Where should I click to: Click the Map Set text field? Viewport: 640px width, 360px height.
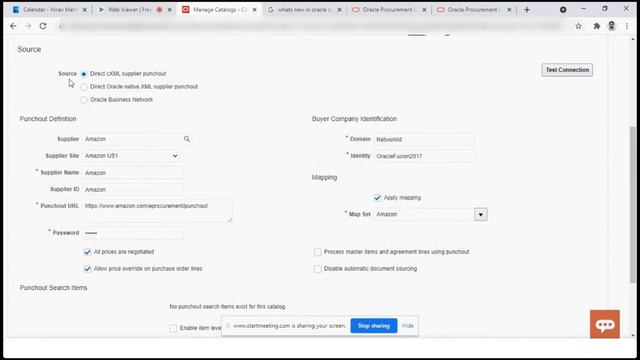(424, 214)
